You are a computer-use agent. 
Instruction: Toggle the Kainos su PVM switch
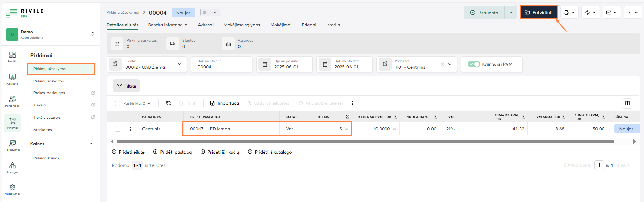(x=474, y=64)
